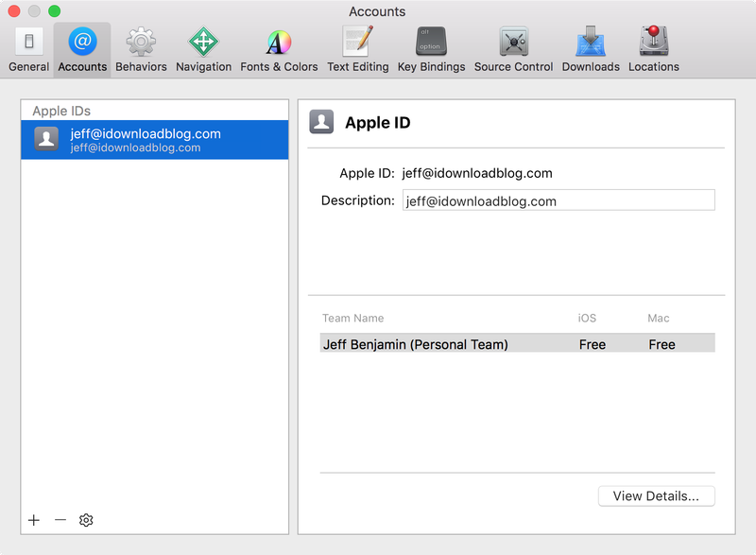
Task: Open account actions gear menu
Action: click(86, 520)
